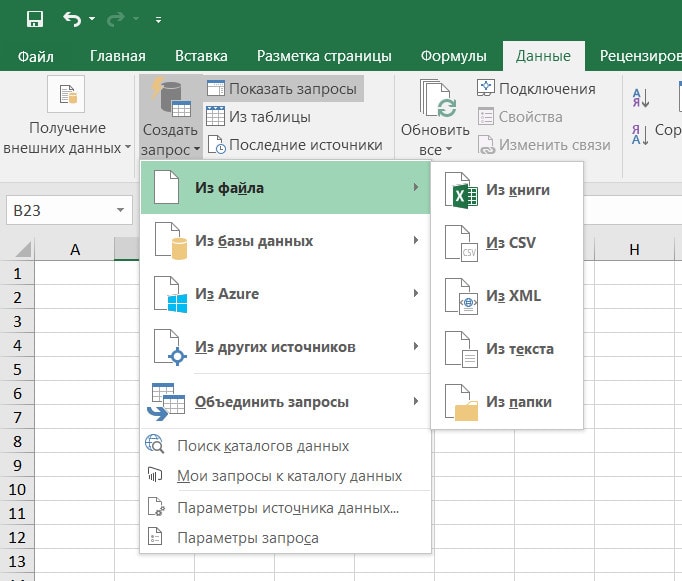Click the Excel workbook icon
The image size is (682, 581).
[x=461, y=190]
